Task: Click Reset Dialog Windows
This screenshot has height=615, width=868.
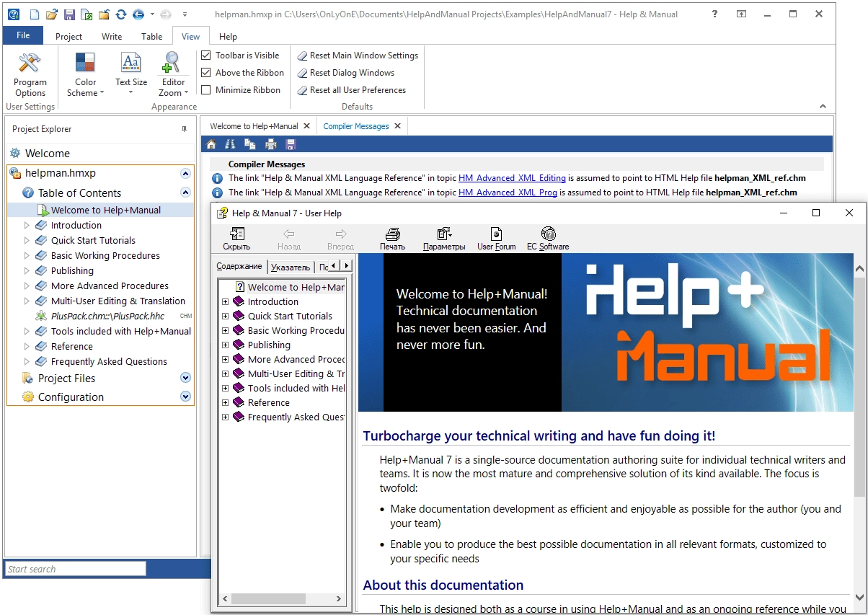Action: coord(346,73)
